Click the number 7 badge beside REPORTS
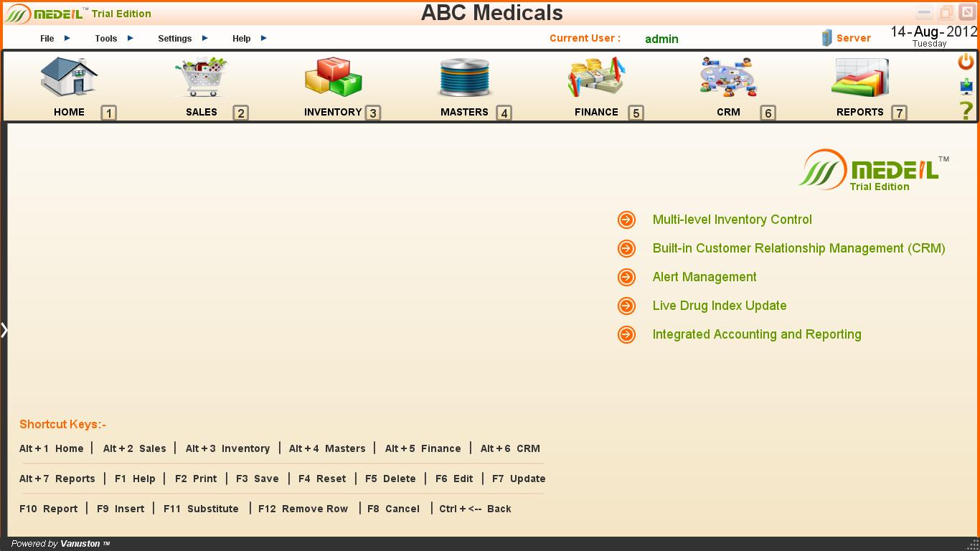 coord(899,113)
